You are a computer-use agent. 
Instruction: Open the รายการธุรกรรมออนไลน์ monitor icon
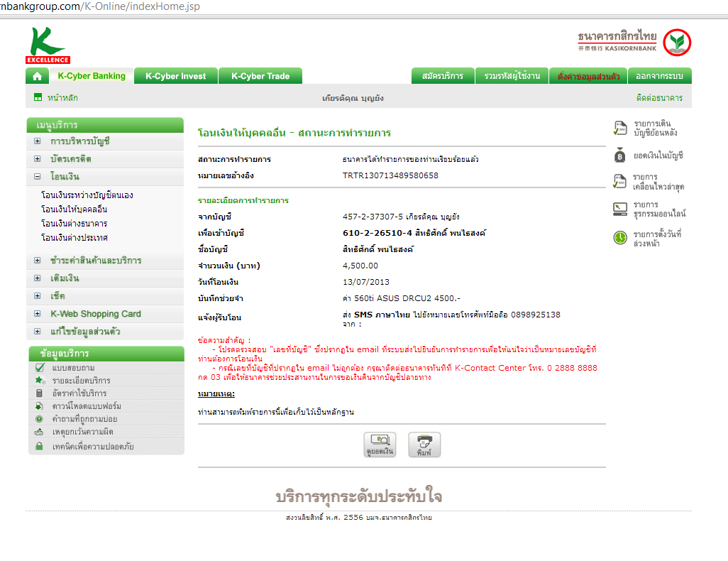620,209
